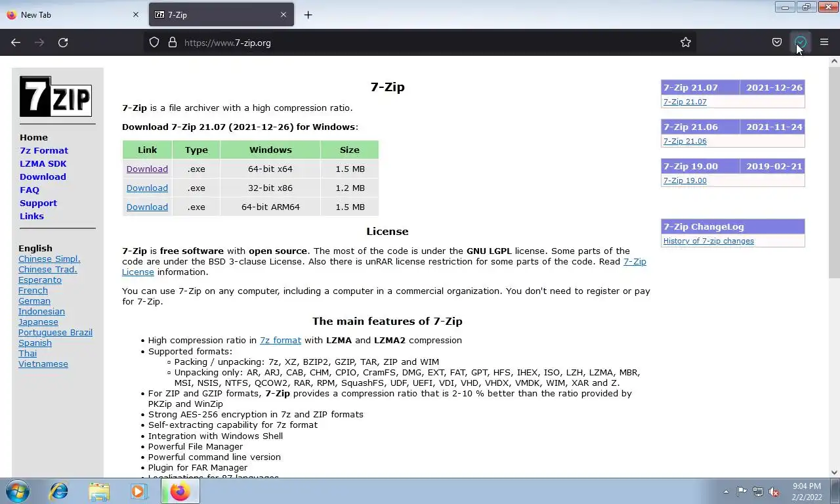This screenshot has height=504, width=840.
Task: Go back with the browser back arrow
Action: coord(16,43)
